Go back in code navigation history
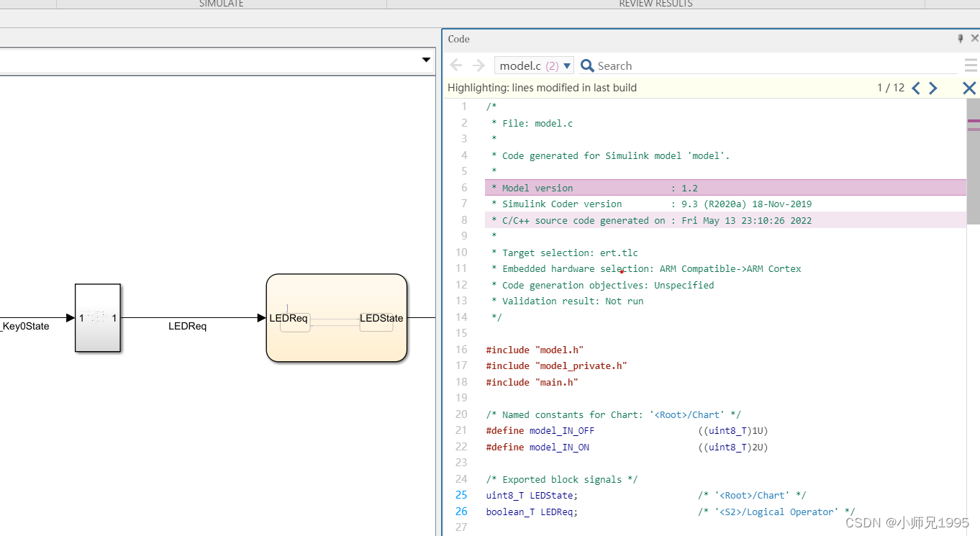The height and width of the screenshot is (536, 980). pos(456,65)
